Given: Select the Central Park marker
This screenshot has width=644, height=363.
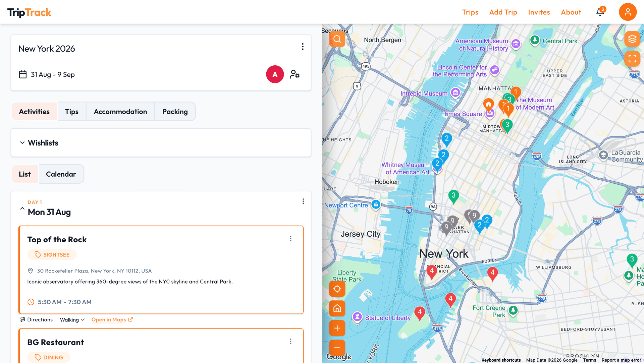Looking at the screenshot, I should coord(535,40).
